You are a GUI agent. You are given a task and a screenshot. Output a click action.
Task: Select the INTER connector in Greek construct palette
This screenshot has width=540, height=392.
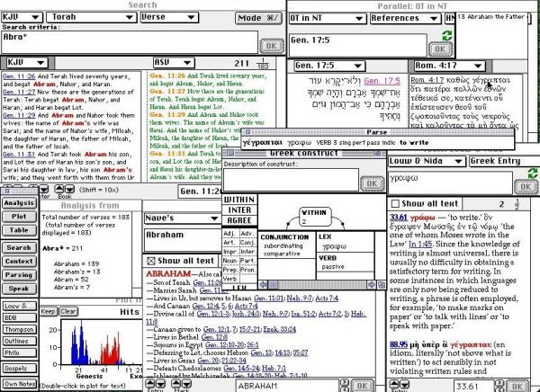coord(239,210)
